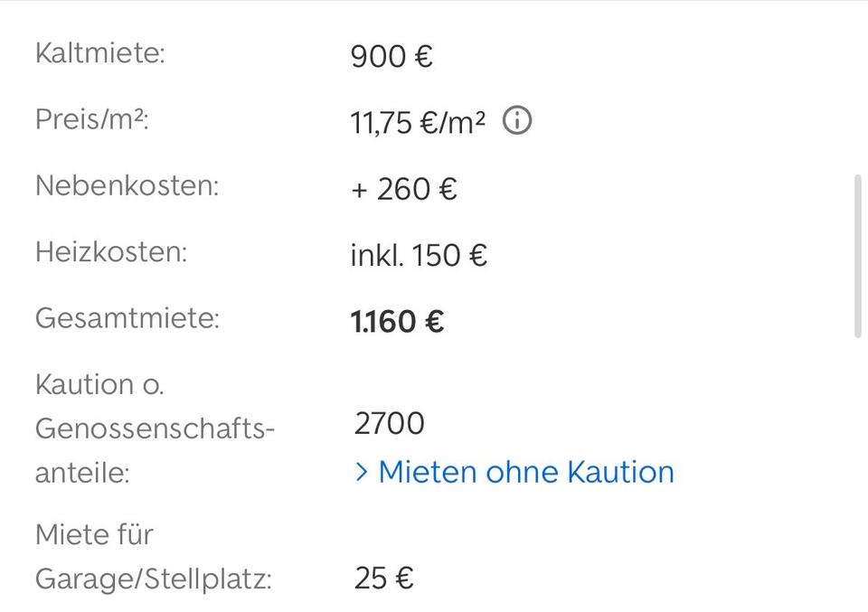Open the price per m² info icon

[517, 121]
